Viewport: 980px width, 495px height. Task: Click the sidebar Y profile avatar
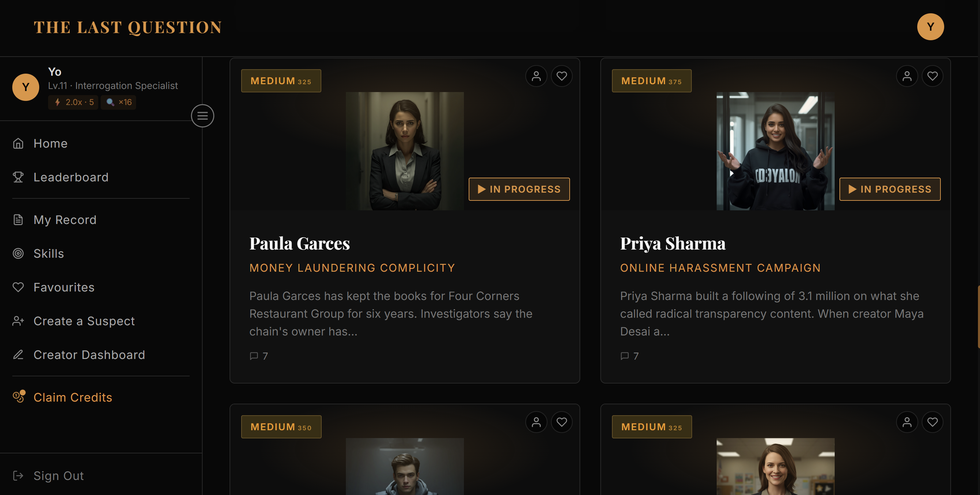point(26,87)
